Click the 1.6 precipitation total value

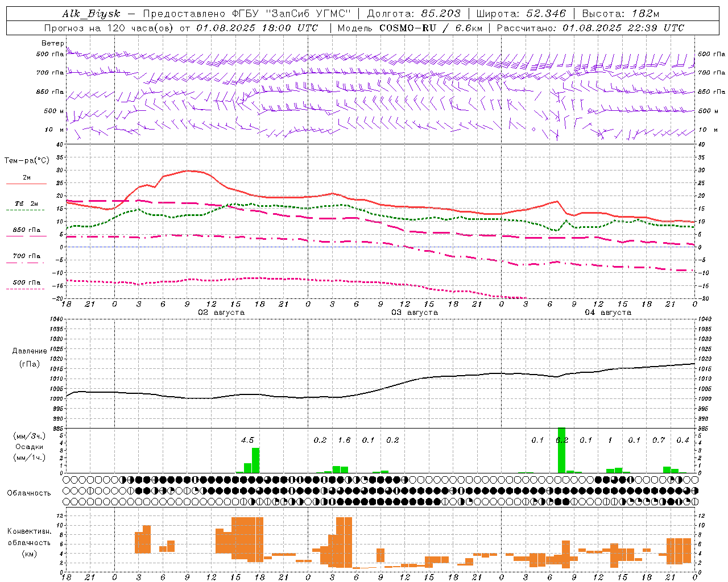(x=344, y=440)
